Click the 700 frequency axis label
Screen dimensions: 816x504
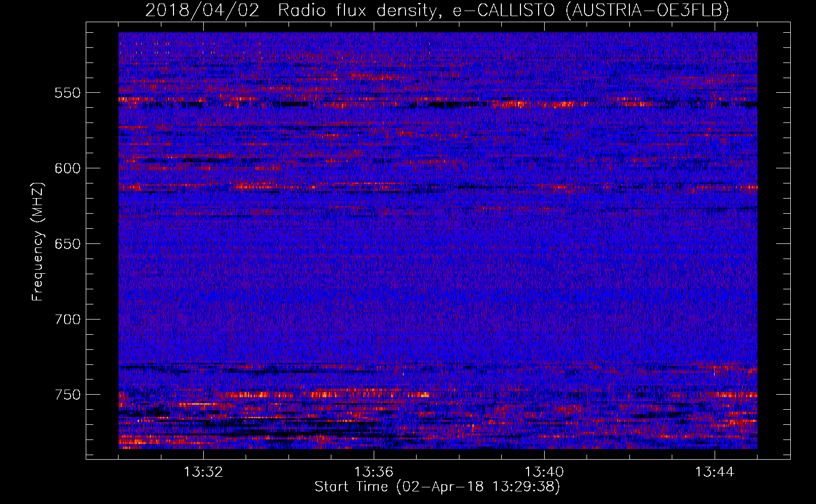pos(68,320)
